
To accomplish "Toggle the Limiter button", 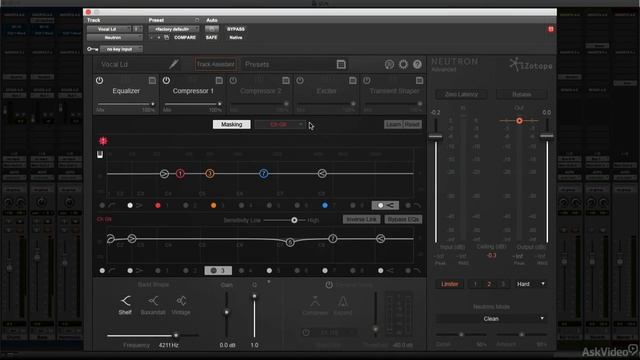I will 449,284.
